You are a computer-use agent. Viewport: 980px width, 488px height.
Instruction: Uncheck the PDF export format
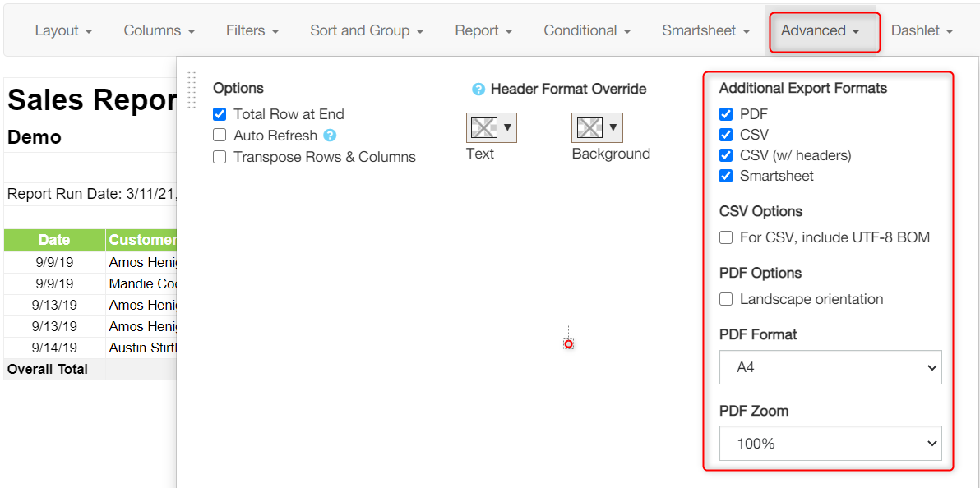click(x=726, y=114)
